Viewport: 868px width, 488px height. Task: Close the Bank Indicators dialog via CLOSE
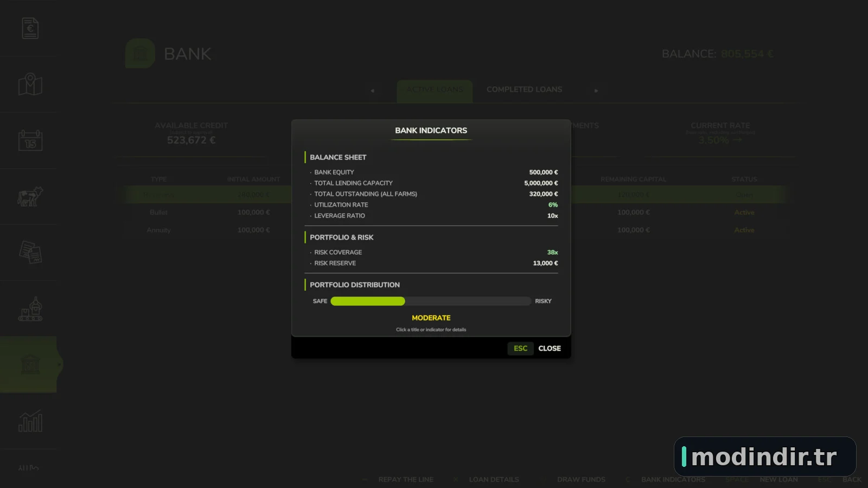click(550, 348)
